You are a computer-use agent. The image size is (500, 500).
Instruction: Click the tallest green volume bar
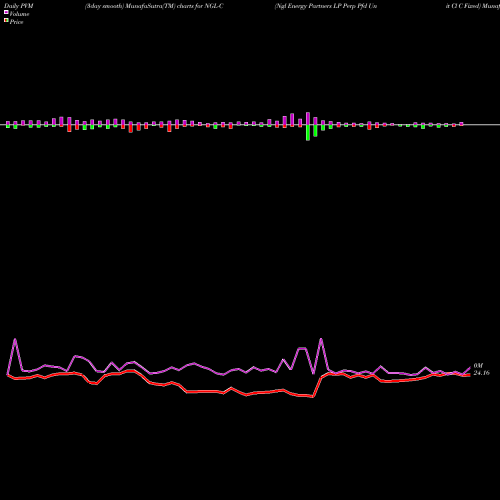308,133
